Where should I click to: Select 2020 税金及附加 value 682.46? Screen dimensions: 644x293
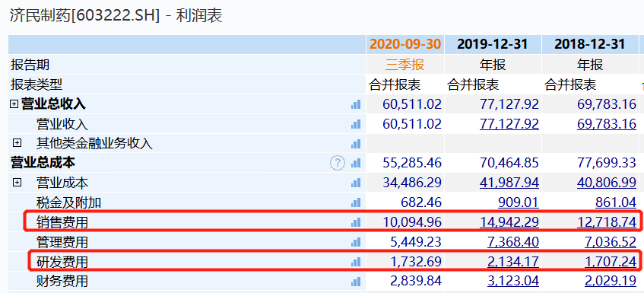click(x=421, y=202)
